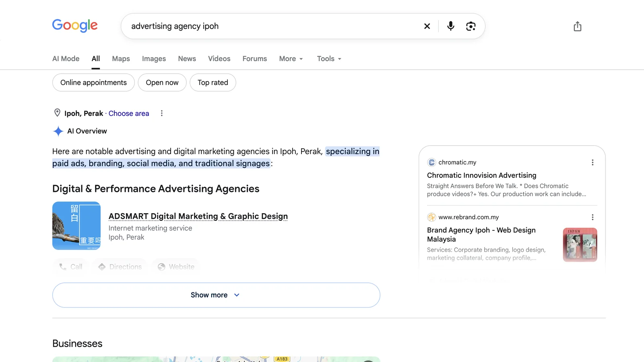The height and width of the screenshot is (362, 644).
Task: Open the Images tab
Action: point(154,59)
